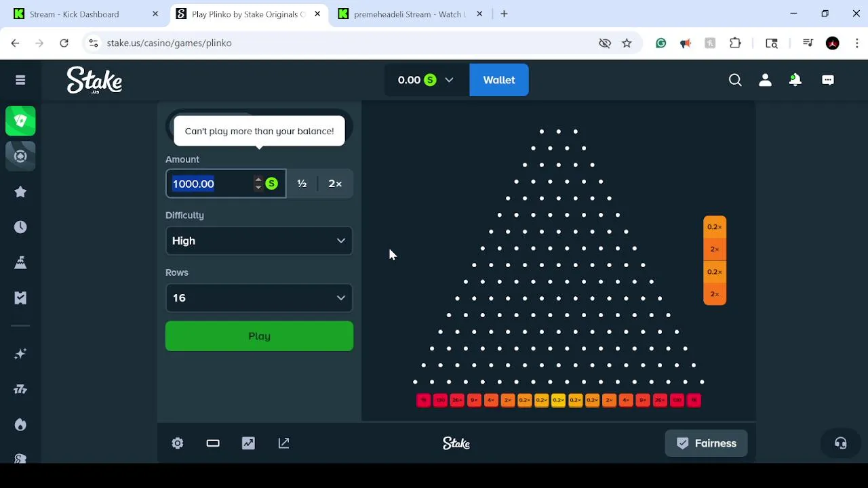Screen dimensions: 868x488
Task: Open My Bets ticket icon
Action: click(20, 298)
